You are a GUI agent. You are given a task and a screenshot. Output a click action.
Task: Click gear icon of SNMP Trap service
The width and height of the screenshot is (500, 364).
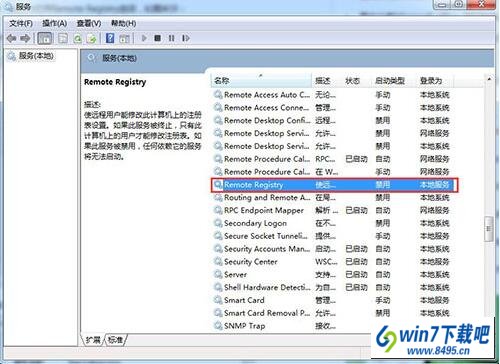pyautogui.click(x=218, y=326)
